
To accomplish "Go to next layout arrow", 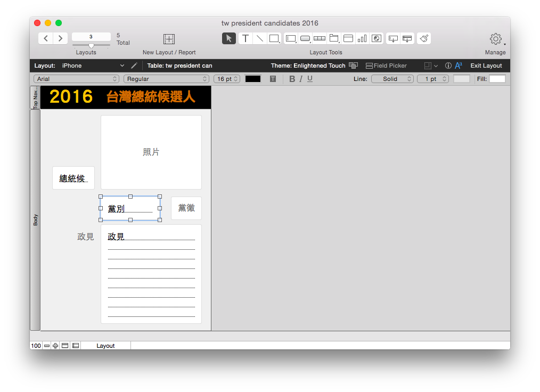I will click(60, 38).
